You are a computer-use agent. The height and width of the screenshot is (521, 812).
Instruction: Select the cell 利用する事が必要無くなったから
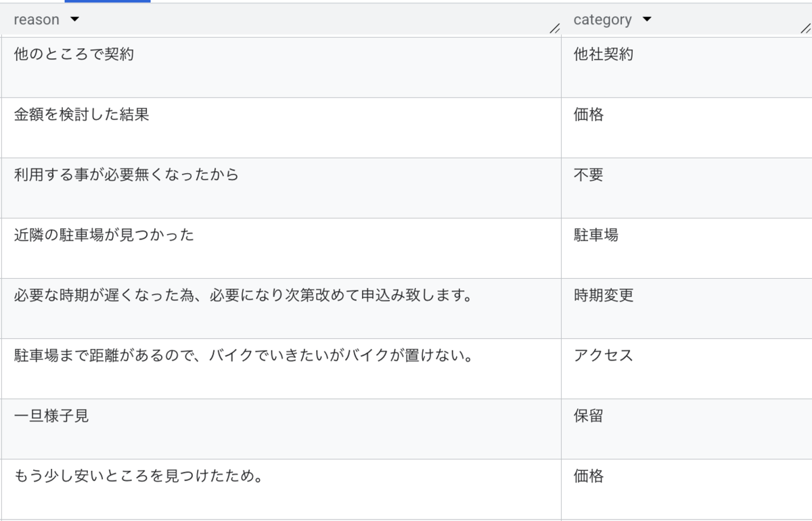tap(281, 188)
